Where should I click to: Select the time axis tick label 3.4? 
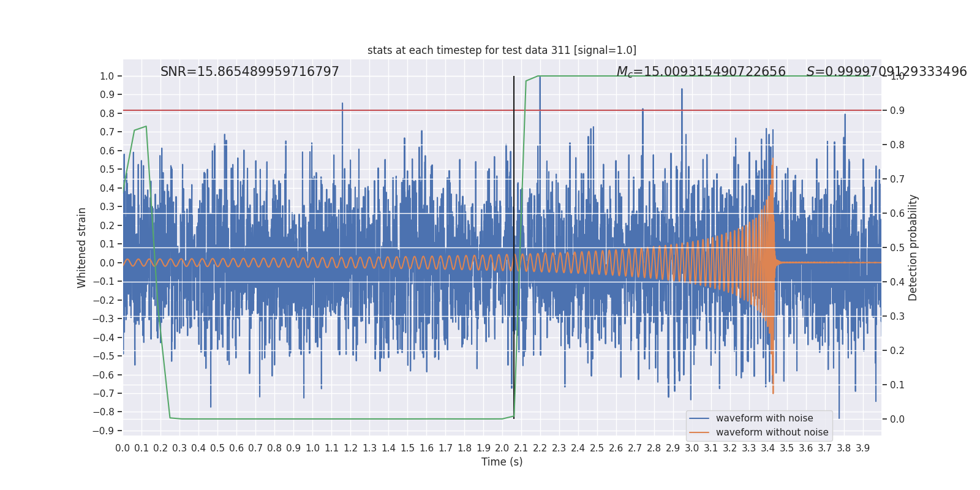768,448
